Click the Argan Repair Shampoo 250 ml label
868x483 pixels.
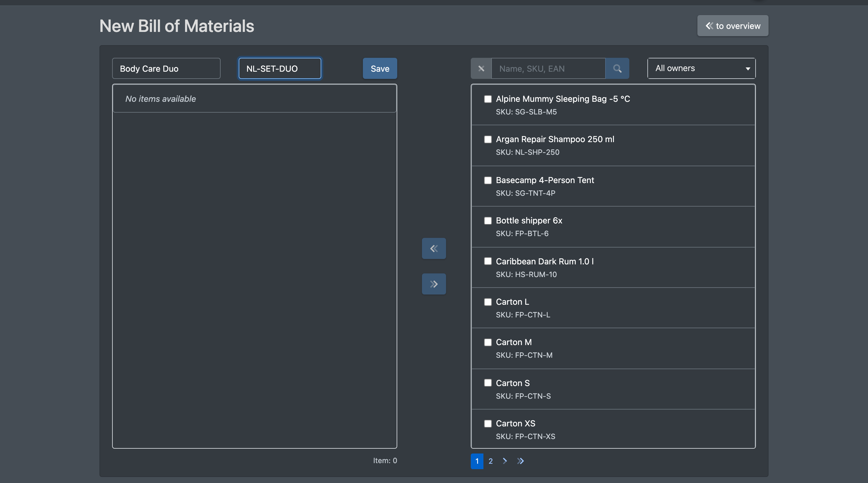pos(555,139)
